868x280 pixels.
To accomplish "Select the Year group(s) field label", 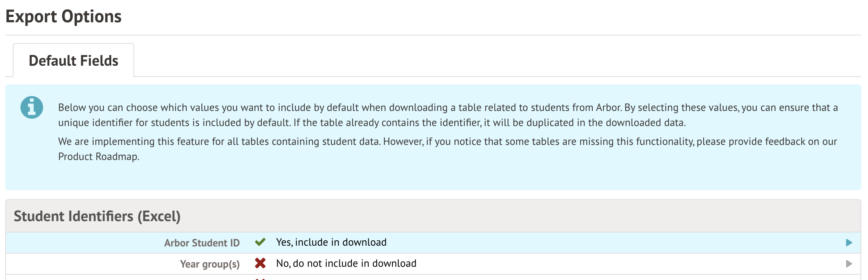I will pos(210,264).
